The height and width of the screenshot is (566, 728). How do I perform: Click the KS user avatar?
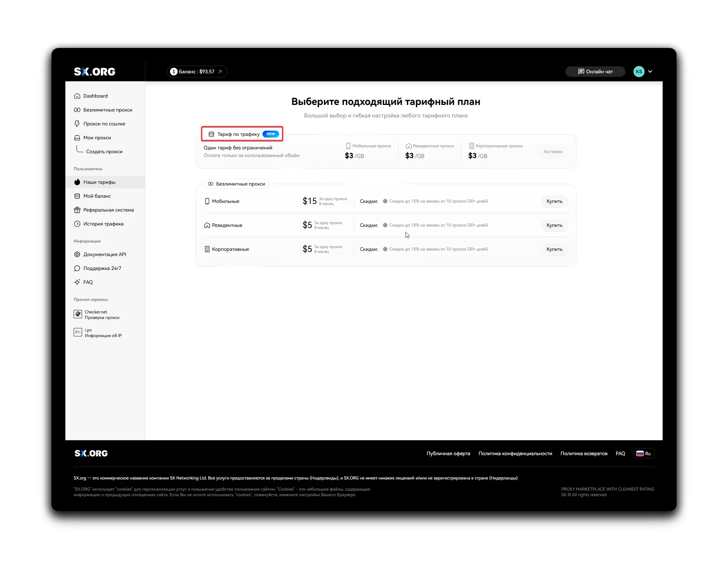pyautogui.click(x=639, y=72)
